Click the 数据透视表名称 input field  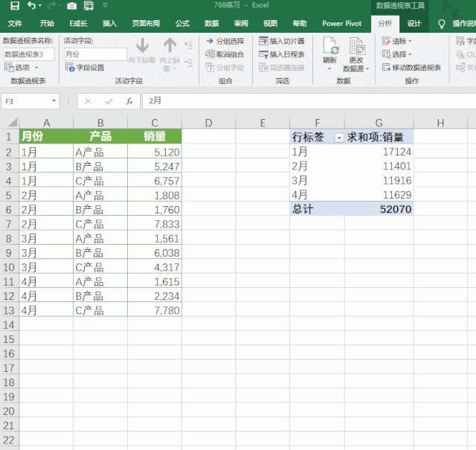point(28,54)
